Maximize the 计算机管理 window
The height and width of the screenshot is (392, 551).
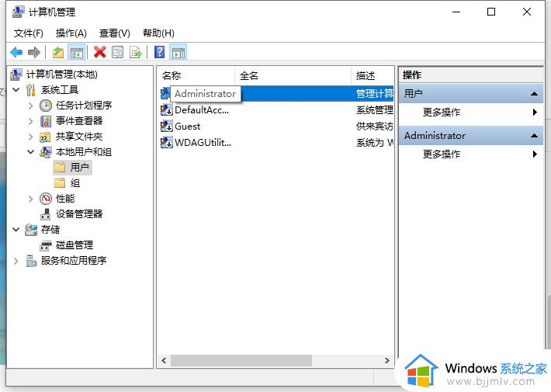(491, 12)
